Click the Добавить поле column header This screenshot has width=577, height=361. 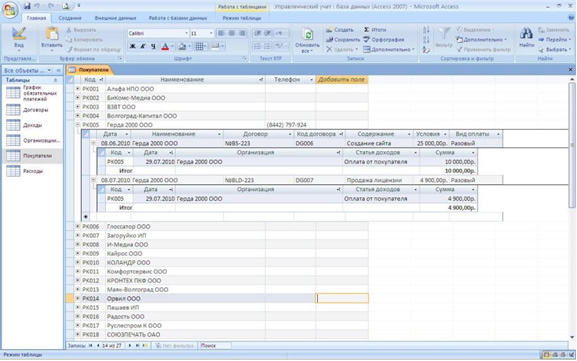(x=341, y=79)
